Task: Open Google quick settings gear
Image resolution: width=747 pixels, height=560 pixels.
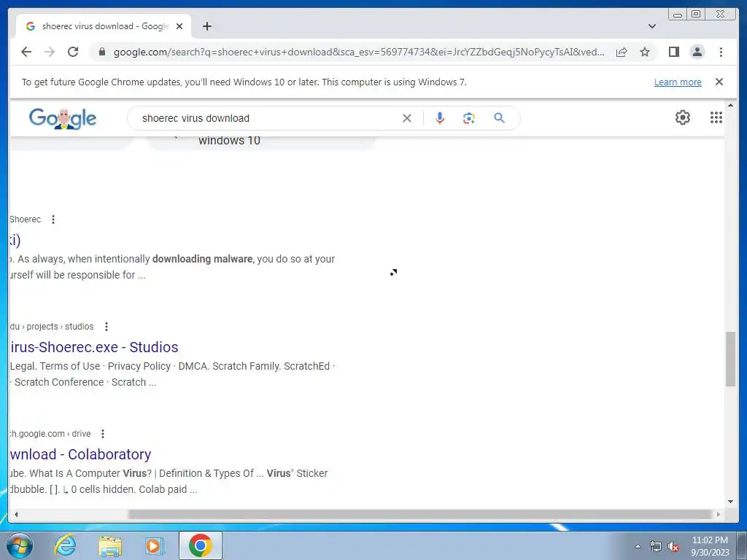Action: (x=683, y=117)
